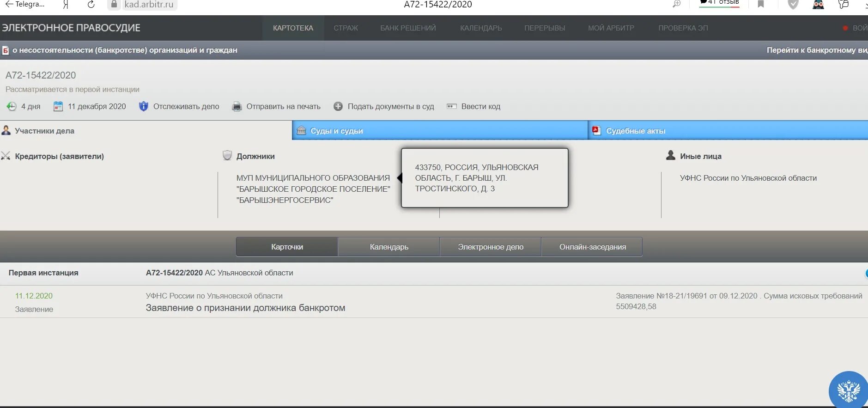Open the reviews badge in browser bar

[x=719, y=4]
